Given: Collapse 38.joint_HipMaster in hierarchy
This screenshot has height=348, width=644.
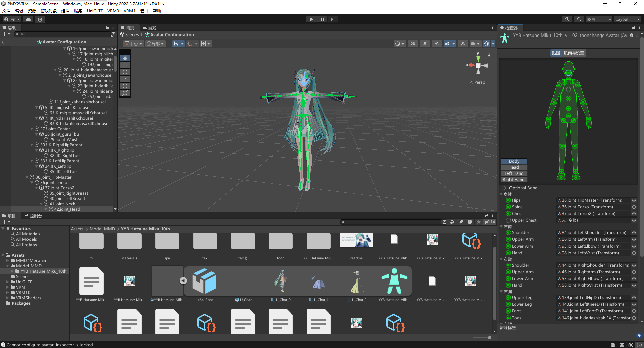Looking at the screenshot, I should (x=27, y=177).
